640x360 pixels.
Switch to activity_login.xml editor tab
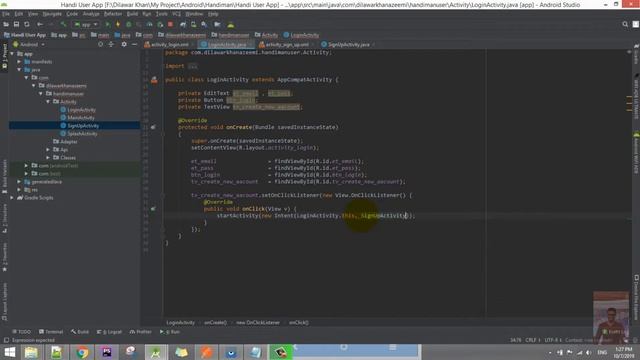169,44
